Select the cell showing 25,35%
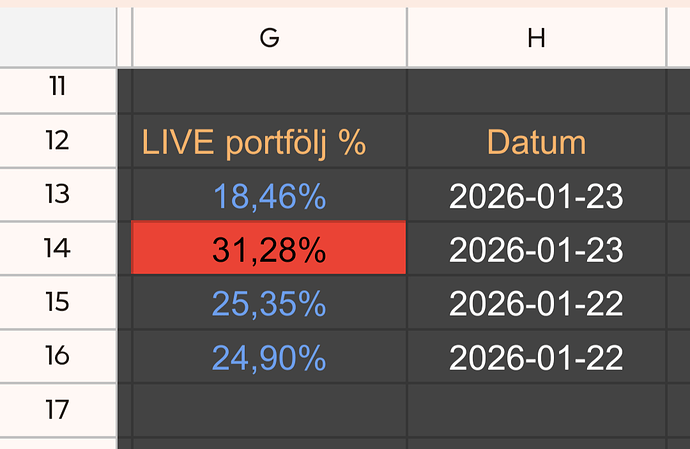 (269, 302)
